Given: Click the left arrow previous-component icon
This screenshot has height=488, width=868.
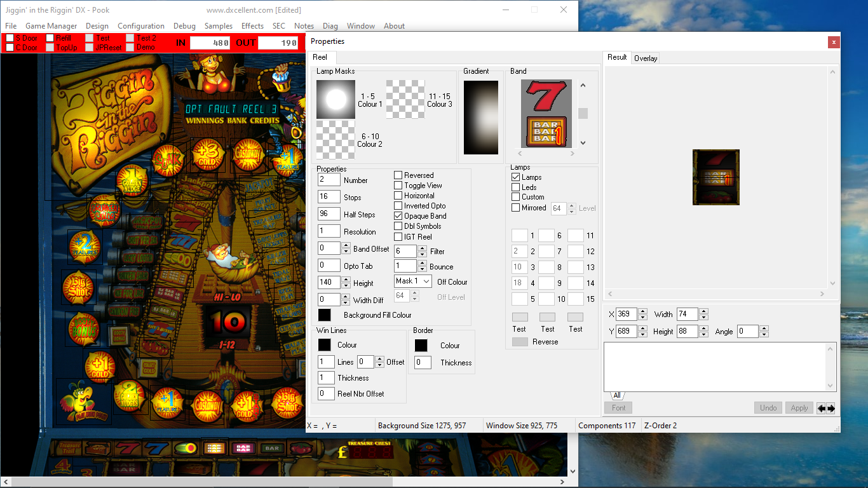Looking at the screenshot, I should 821,408.
